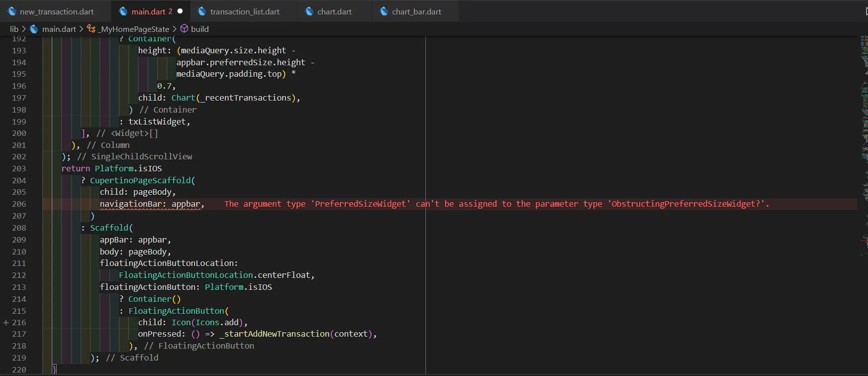Open the chart.dart tab

[x=334, y=11]
